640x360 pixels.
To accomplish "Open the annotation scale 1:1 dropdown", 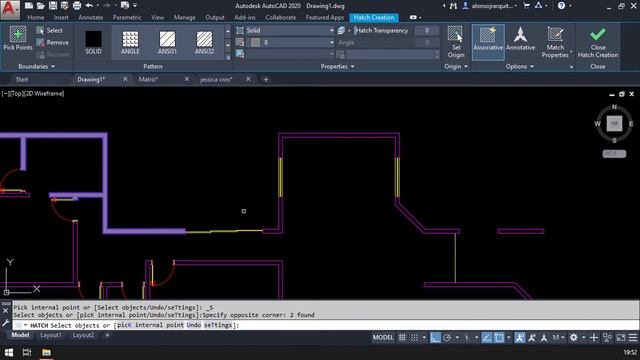I will 558,338.
